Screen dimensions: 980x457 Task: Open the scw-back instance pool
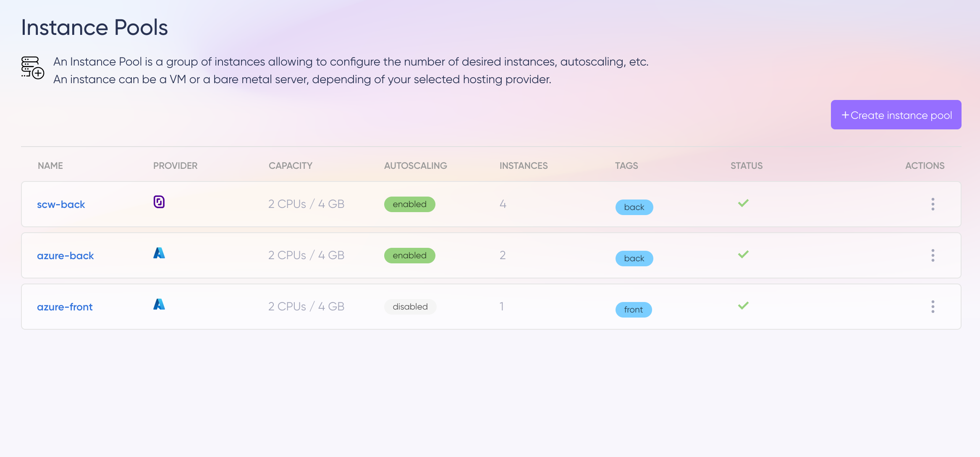pos(61,205)
